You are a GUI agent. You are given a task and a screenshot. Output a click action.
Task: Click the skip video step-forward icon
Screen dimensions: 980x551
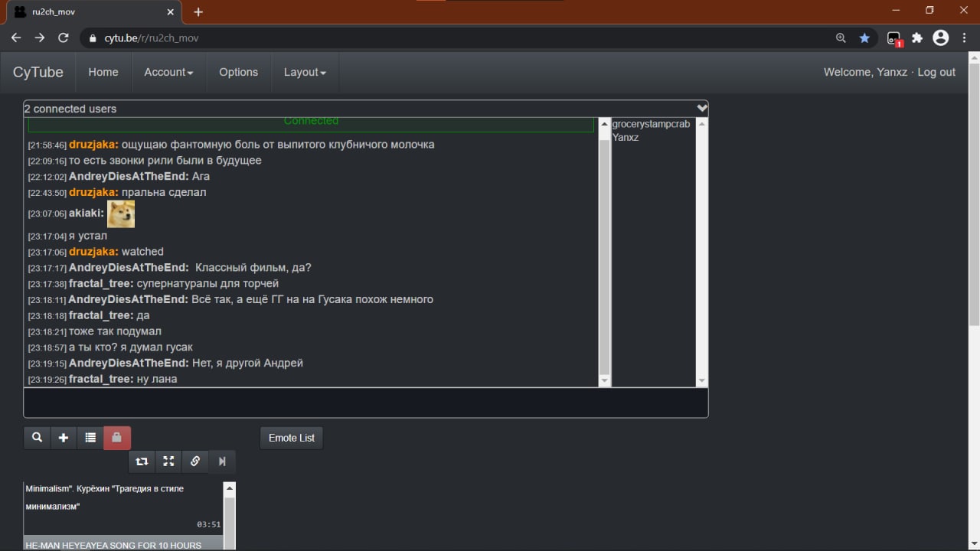pos(222,461)
